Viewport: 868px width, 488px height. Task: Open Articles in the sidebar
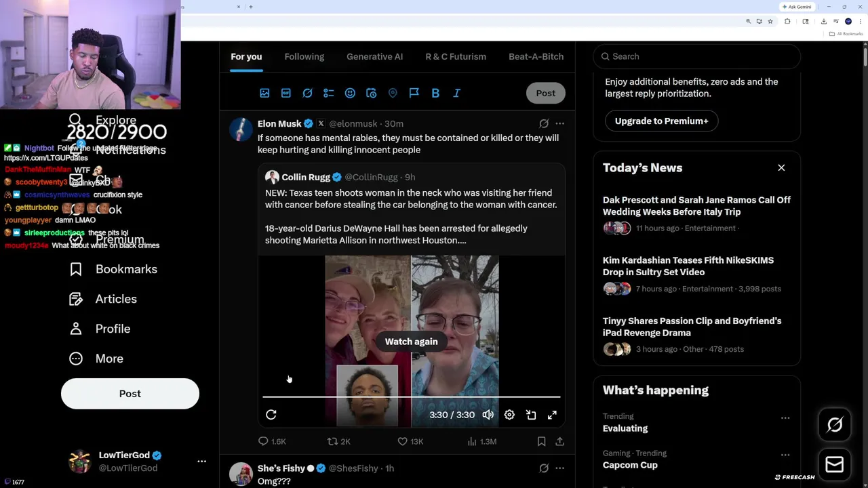coord(103,299)
